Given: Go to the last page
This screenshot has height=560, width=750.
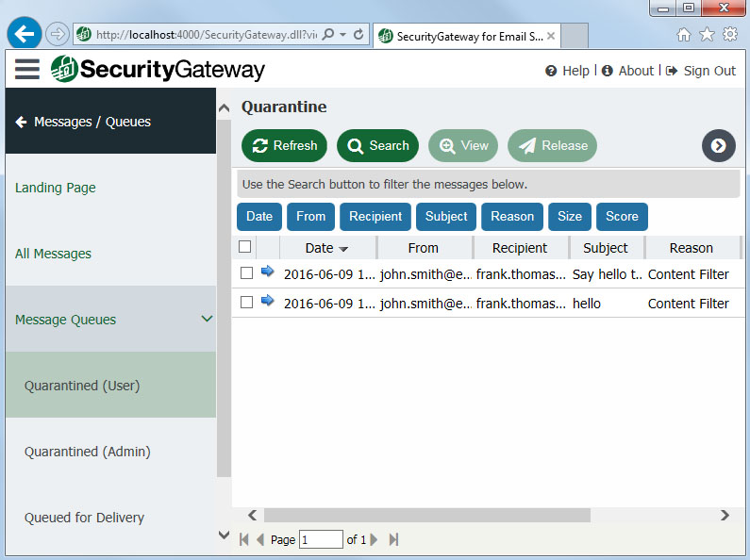Looking at the screenshot, I should [x=393, y=540].
